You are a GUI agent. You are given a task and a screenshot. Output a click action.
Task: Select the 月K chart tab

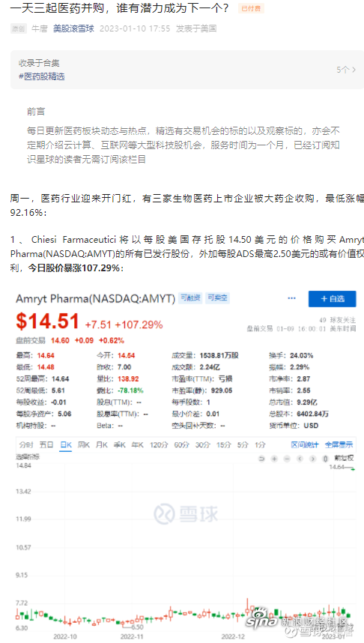[101, 444]
